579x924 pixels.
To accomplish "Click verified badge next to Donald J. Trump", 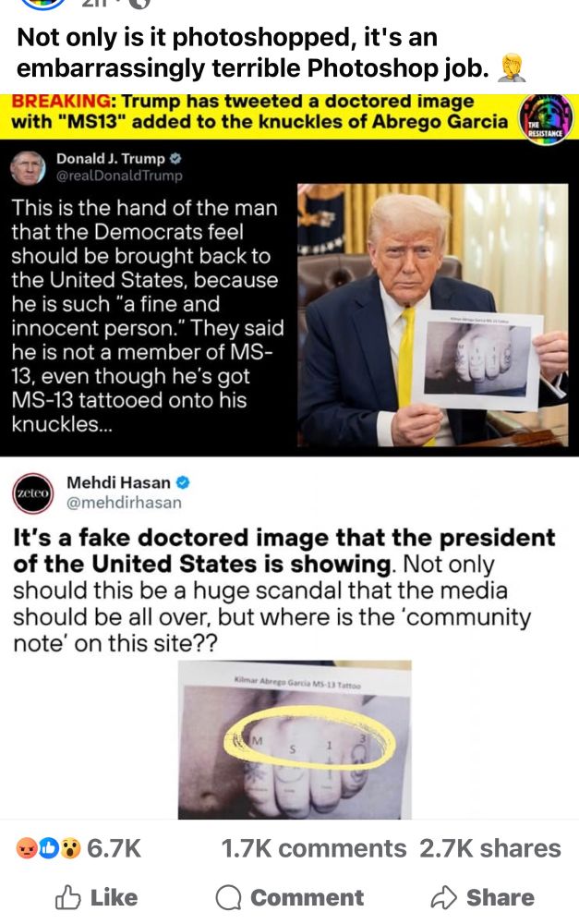I will [x=175, y=159].
